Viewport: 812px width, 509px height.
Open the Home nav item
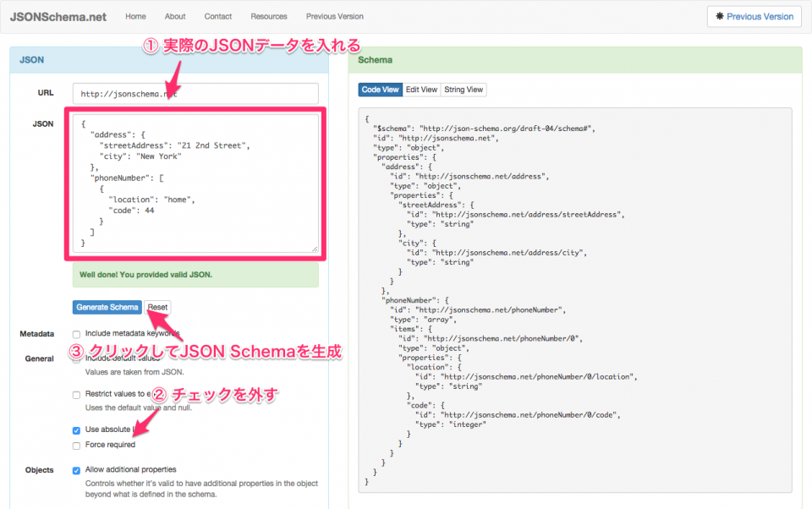point(135,17)
